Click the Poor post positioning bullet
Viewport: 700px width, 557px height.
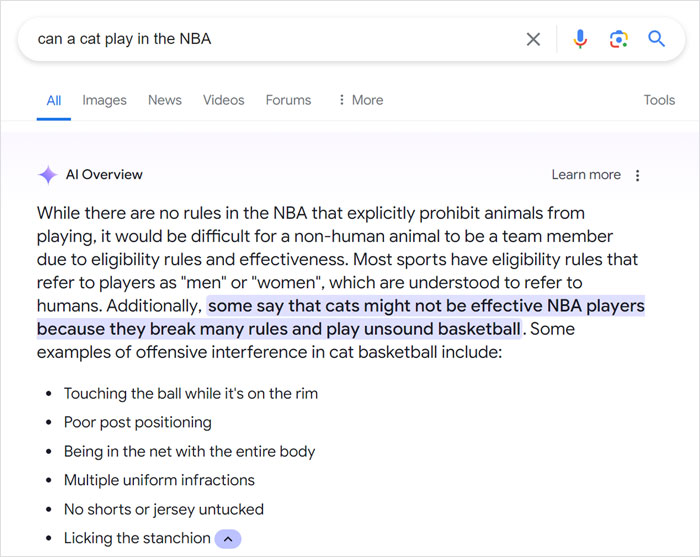(x=138, y=422)
